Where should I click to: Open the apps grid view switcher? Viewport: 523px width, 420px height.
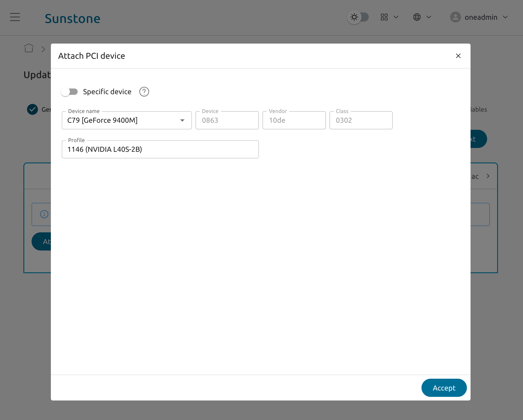click(x=384, y=17)
